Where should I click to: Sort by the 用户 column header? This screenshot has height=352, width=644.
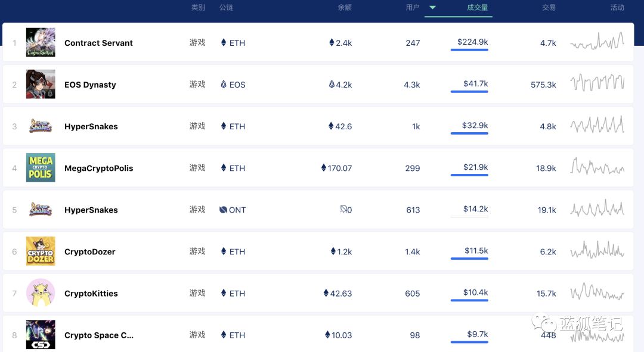(413, 8)
